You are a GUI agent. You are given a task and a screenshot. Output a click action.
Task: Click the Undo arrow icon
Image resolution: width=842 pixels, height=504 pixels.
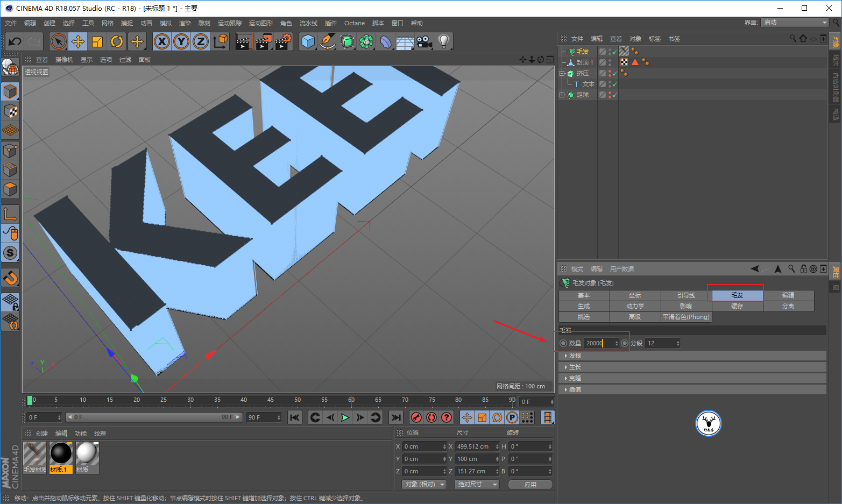(15, 41)
